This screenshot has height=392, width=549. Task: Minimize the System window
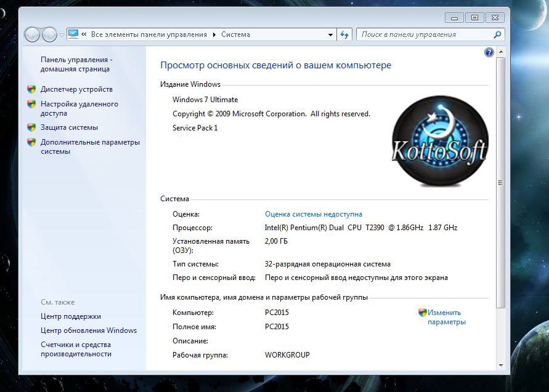tap(455, 17)
